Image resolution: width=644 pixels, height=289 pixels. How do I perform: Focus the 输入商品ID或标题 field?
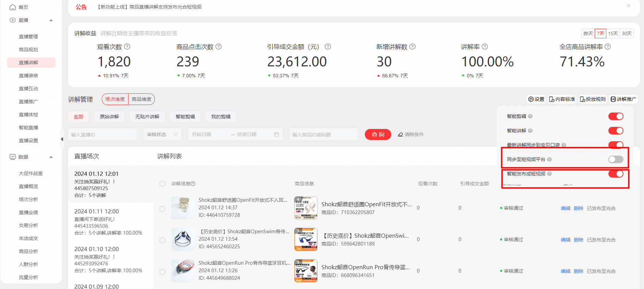click(x=324, y=134)
